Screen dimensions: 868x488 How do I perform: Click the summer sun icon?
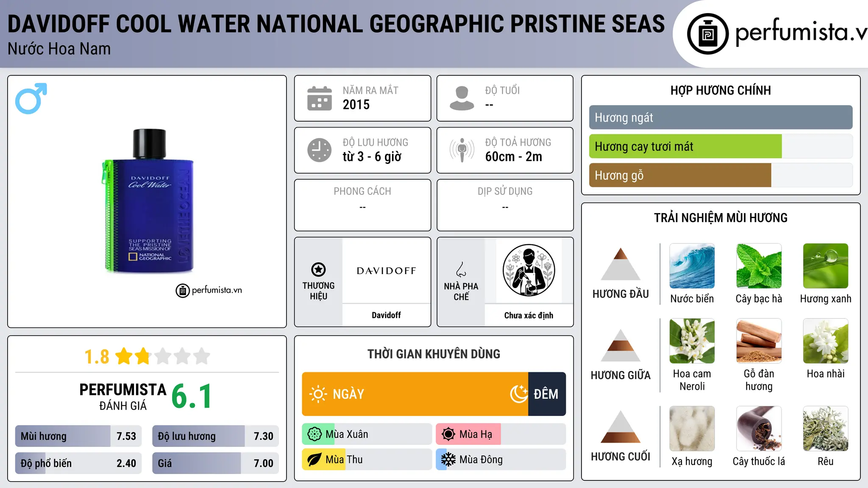click(448, 434)
